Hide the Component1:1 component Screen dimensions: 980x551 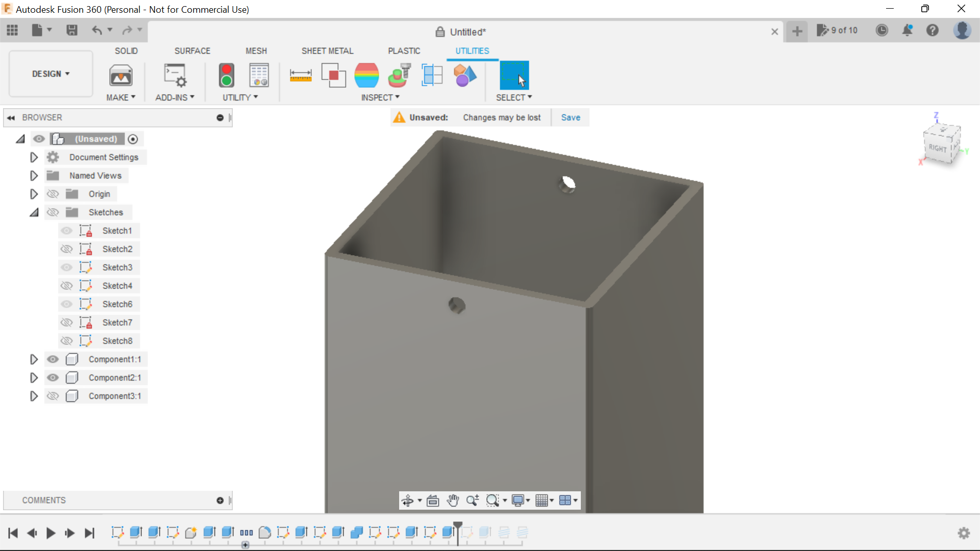(53, 359)
